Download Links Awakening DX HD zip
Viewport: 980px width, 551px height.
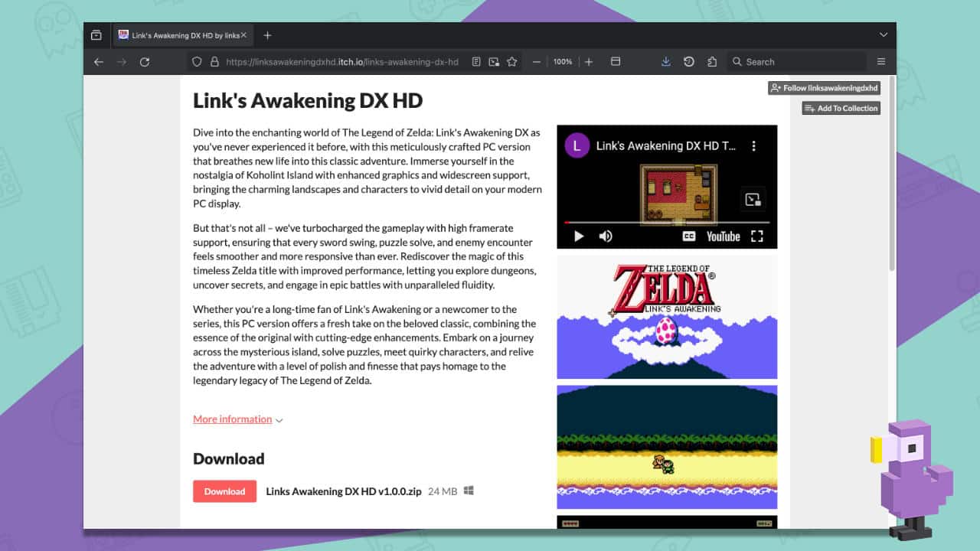[x=224, y=491]
